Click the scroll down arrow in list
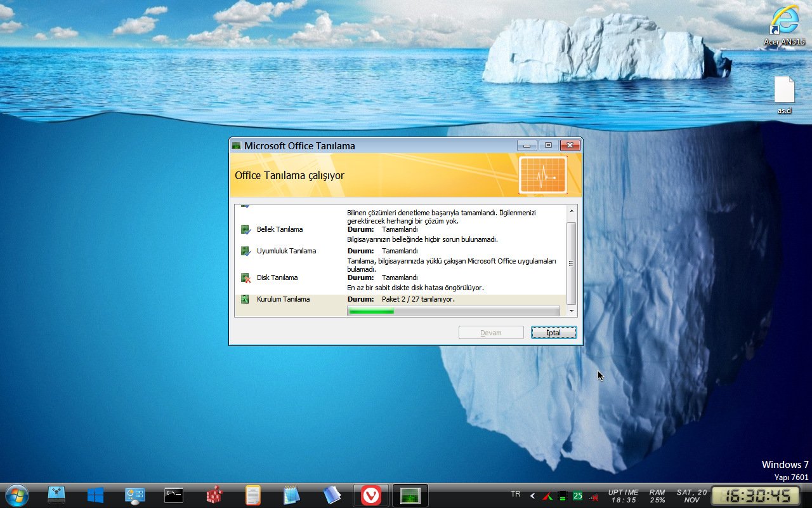812x508 pixels. tap(571, 311)
